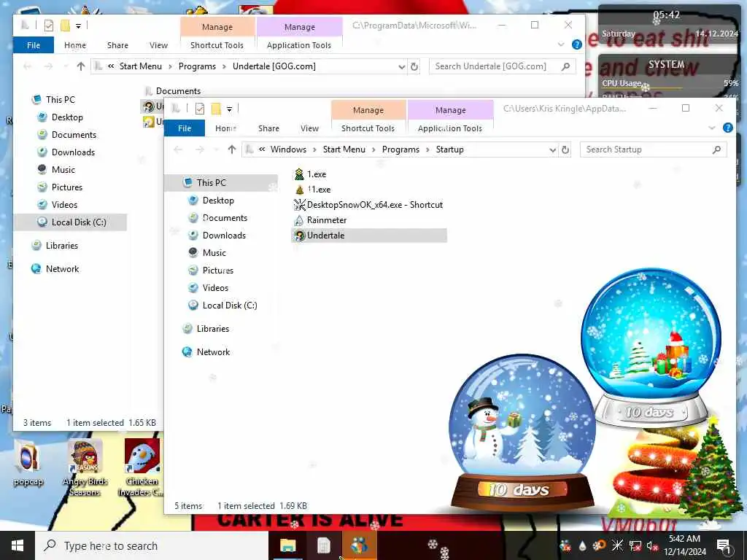747x560 pixels.
Task: Open Videos in Startup window sidebar
Action: pos(215,288)
